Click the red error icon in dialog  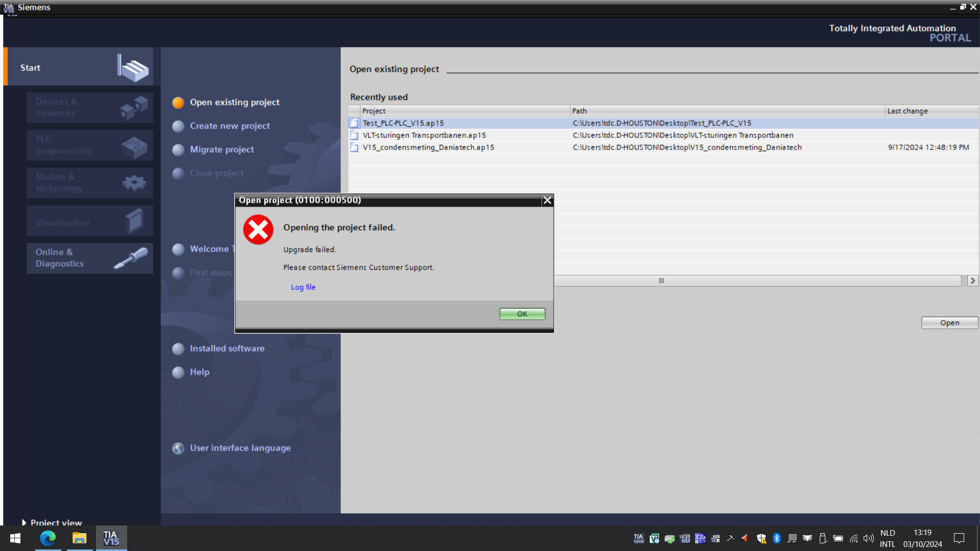(x=258, y=230)
